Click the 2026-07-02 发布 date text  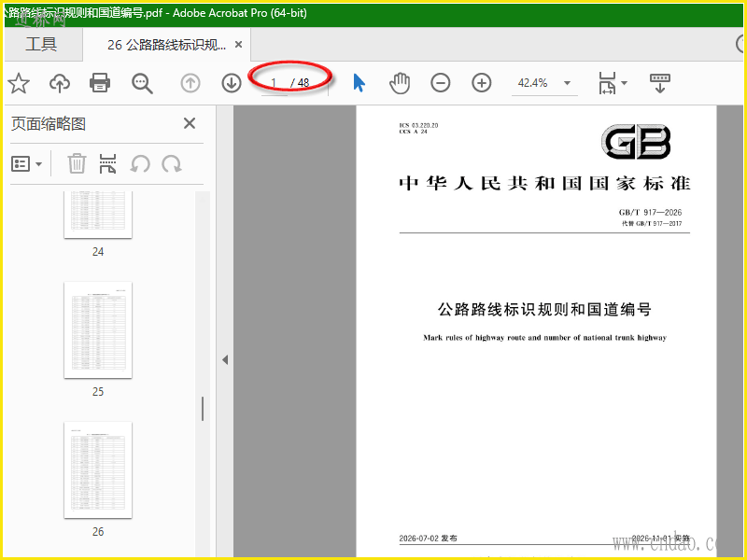coord(428,539)
